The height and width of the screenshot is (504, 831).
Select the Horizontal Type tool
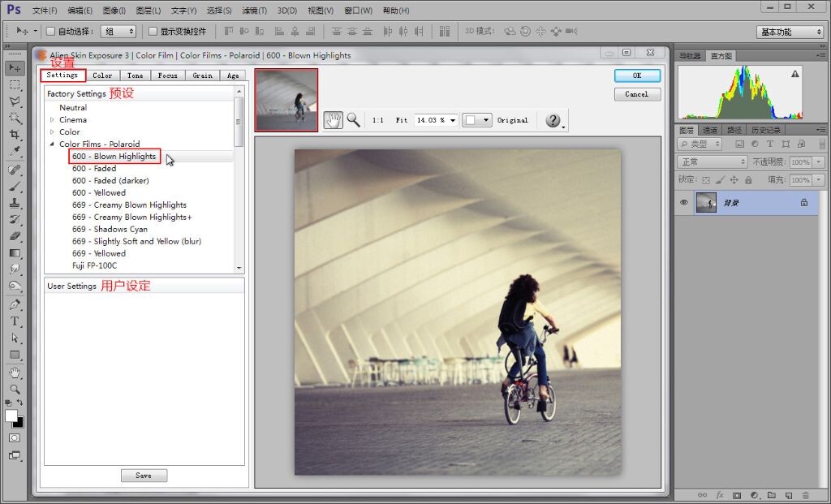(15, 321)
